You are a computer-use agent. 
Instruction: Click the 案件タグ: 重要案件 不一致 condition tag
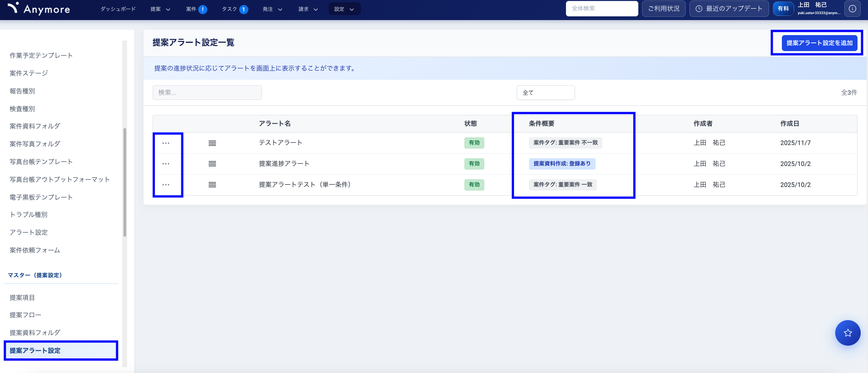click(565, 143)
